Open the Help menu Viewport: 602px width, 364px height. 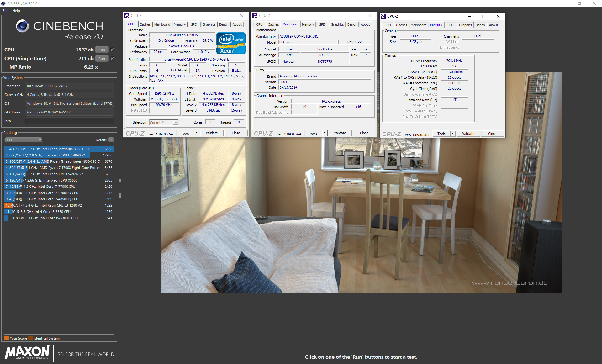[x=16, y=11]
